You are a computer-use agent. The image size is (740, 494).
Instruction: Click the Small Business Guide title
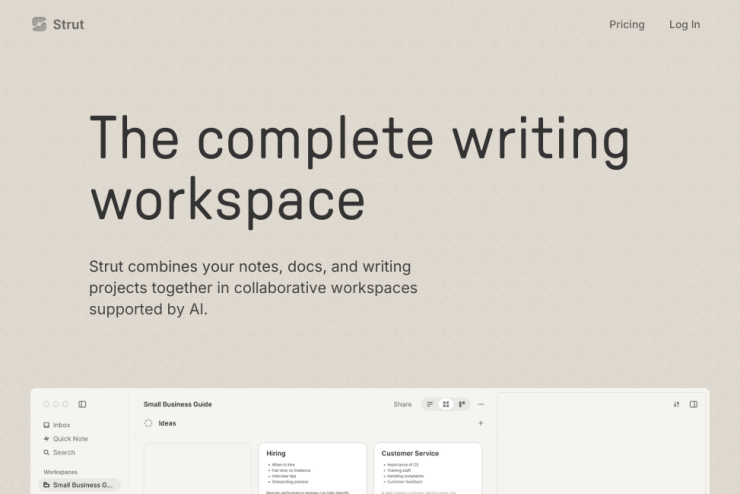tap(177, 404)
